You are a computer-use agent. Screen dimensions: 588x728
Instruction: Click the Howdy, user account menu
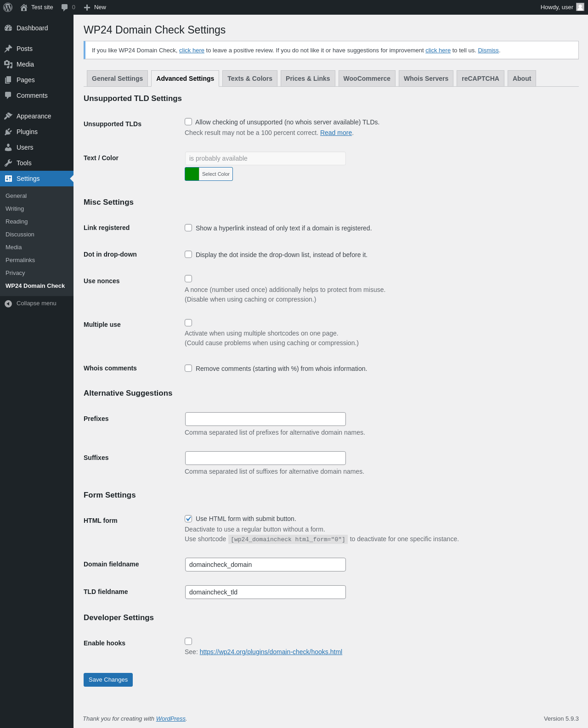coord(562,7)
